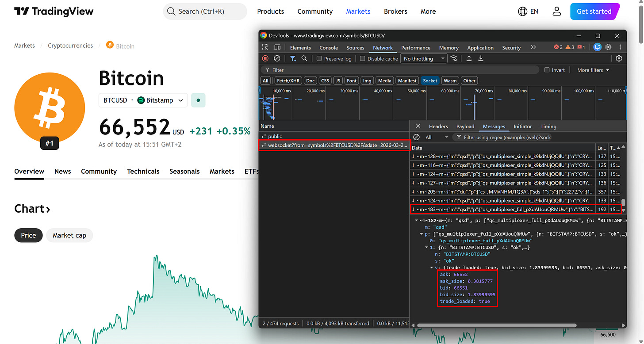The width and height of the screenshot is (644, 344).
Task: Clear the network log
Action: pos(277,58)
